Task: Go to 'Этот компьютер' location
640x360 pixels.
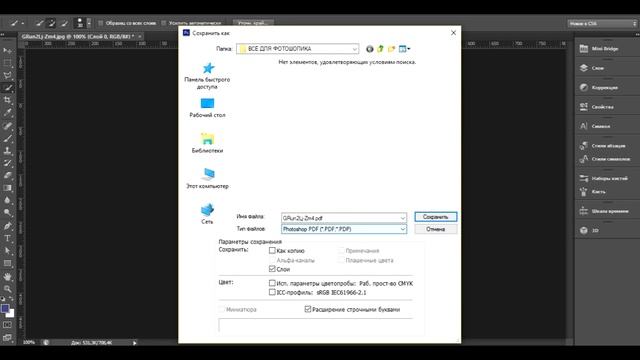Action: (207, 179)
